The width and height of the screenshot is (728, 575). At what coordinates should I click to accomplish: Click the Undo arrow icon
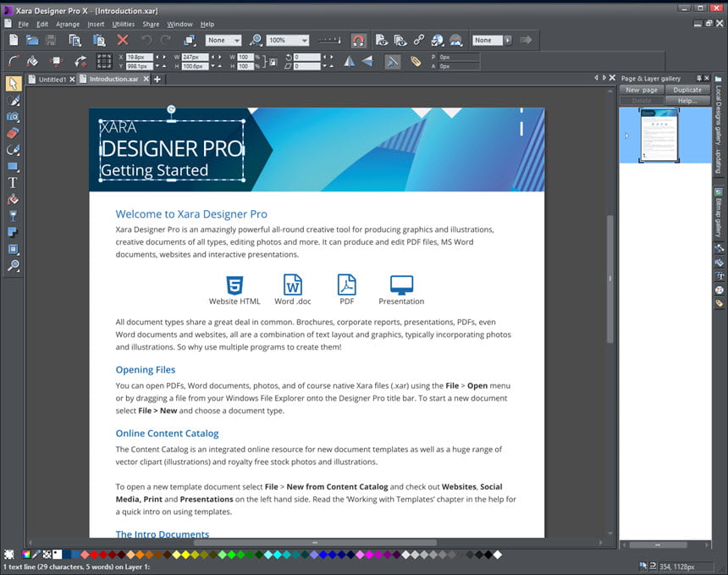click(146, 40)
